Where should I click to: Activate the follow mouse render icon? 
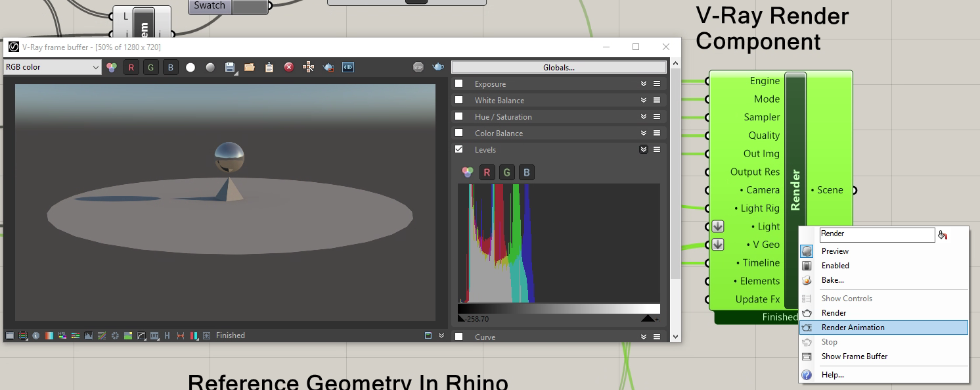(x=308, y=67)
